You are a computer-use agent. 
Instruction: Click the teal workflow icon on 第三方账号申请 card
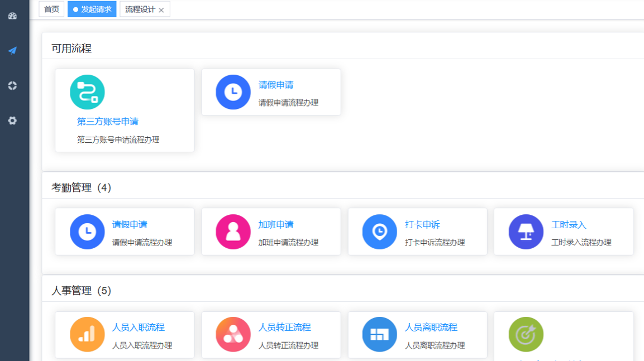tap(87, 91)
